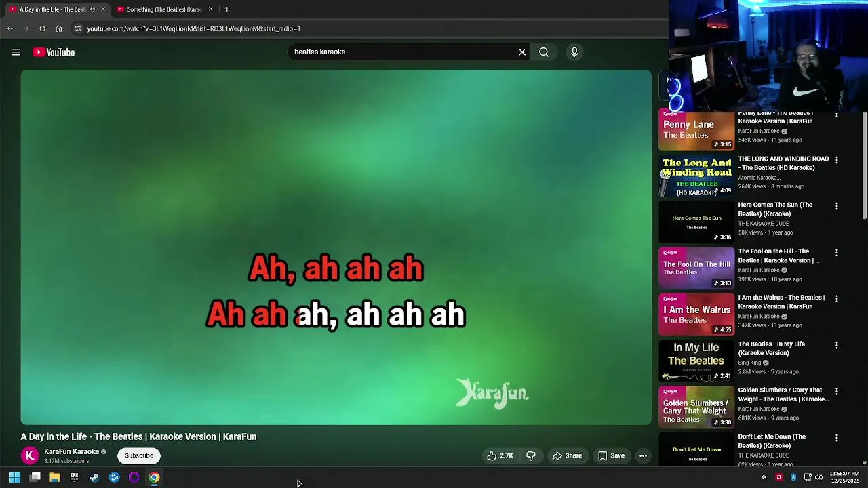Open Here Comes The Sun karaoke thumbnail
This screenshot has width=868, height=488.
pyautogui.click(x=696, y=223)
